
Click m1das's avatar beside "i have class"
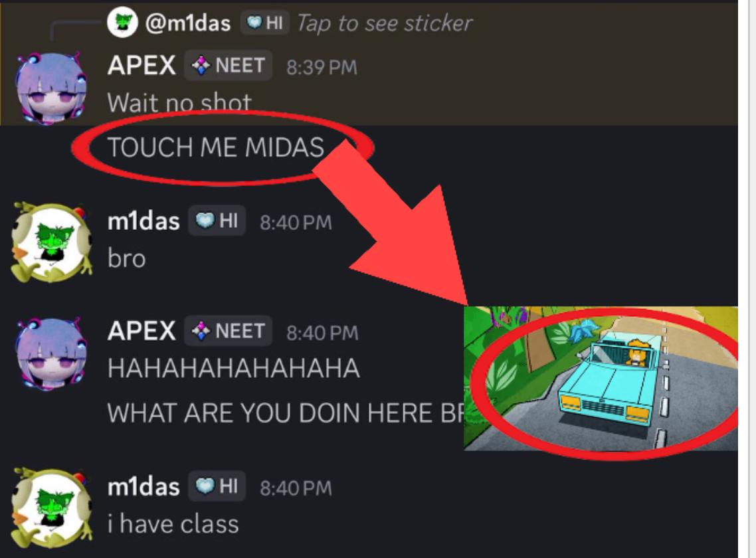pos(52,508)
